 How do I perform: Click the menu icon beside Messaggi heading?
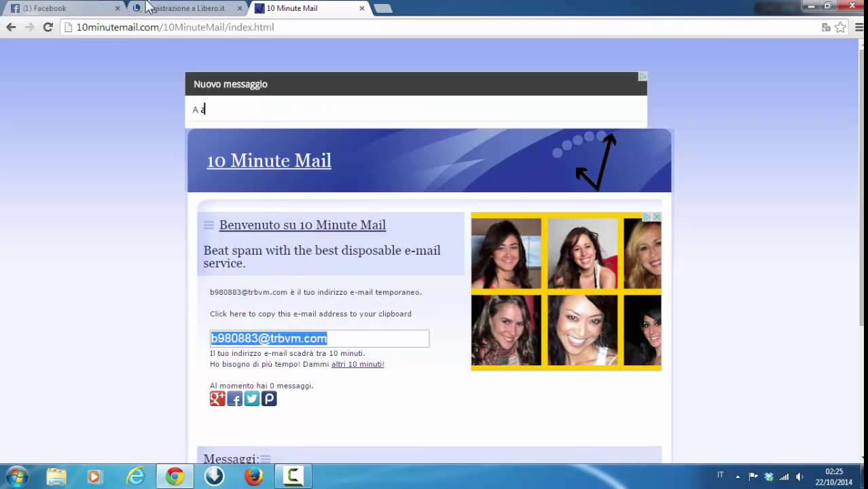tap(266, 459)
